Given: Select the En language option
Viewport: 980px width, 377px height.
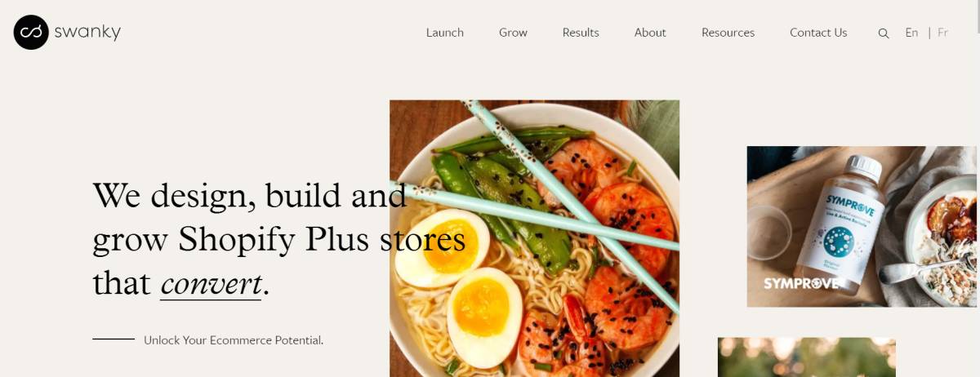Looking at the screenshot, I should [911, 33].
